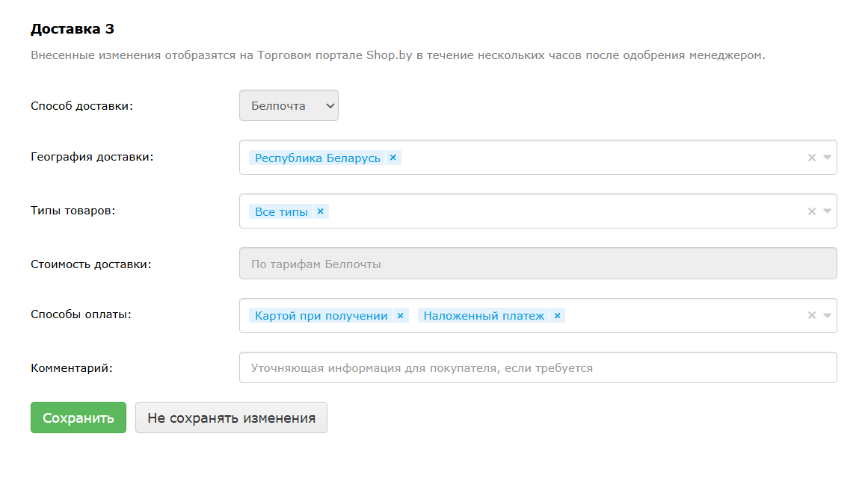Open the Белпочта delivery method dropdown
The width and height of the screenshot is (868, 478).
tap(289, 106)
